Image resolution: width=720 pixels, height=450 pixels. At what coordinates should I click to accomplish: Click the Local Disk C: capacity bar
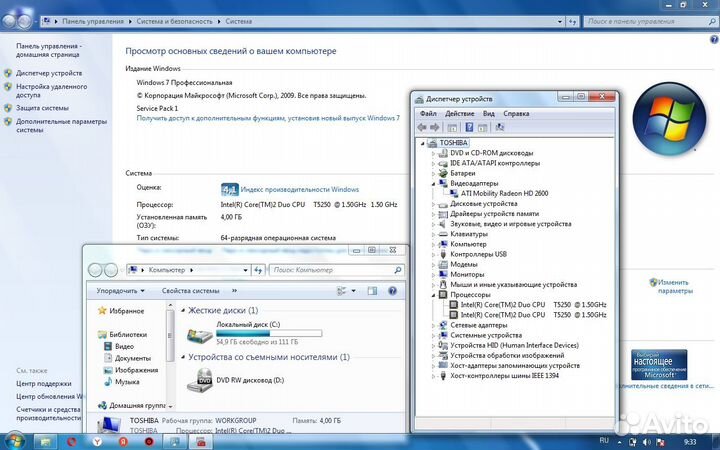click(269, 333)
